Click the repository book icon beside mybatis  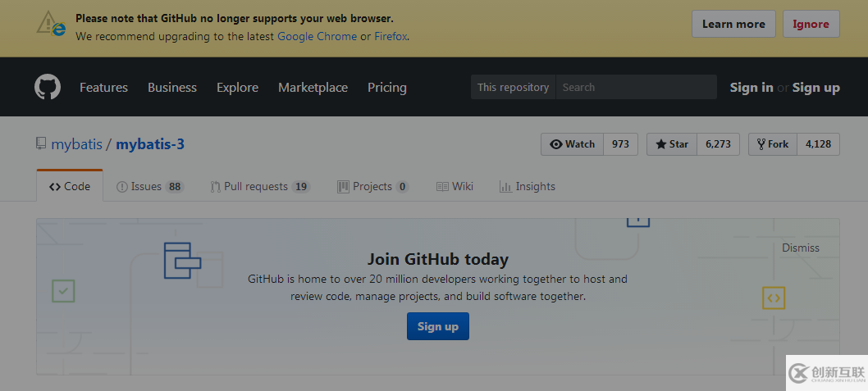[41, 143]
